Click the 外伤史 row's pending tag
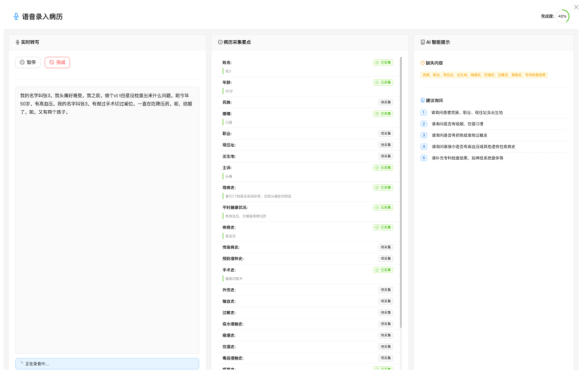The height and width of the screenshot is (374, 582). click(386, 290)
